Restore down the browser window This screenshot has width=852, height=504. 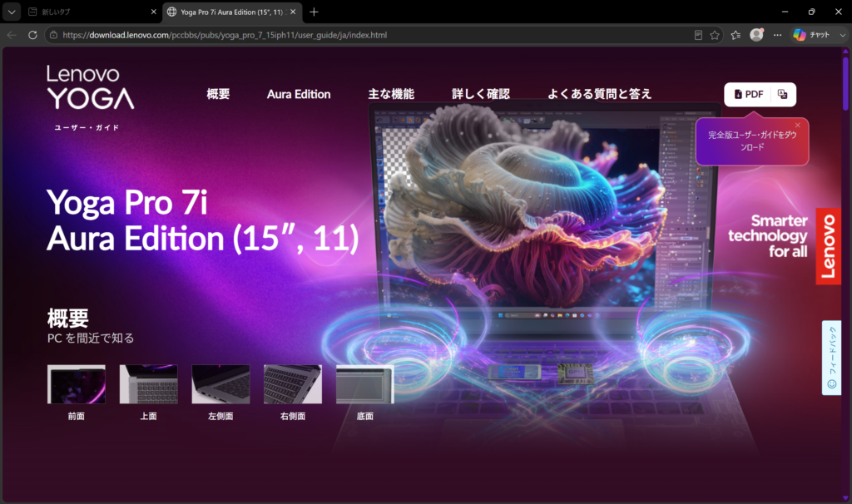click(x=811, y=12)
